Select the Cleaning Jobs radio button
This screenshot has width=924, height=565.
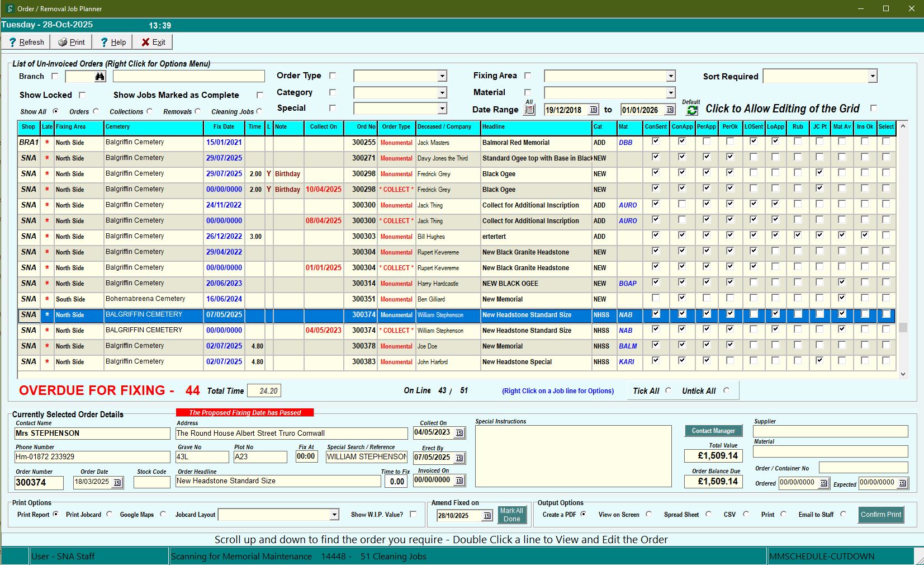[259, 111]
